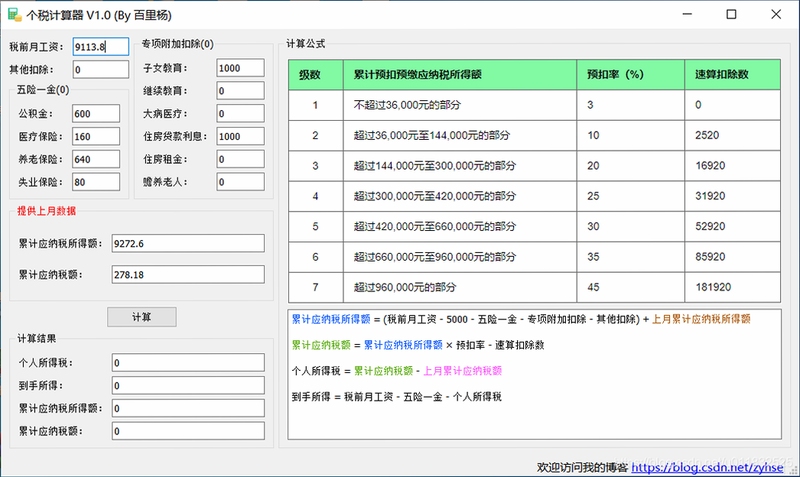Close the 个税计算器 window

point(776,14)
